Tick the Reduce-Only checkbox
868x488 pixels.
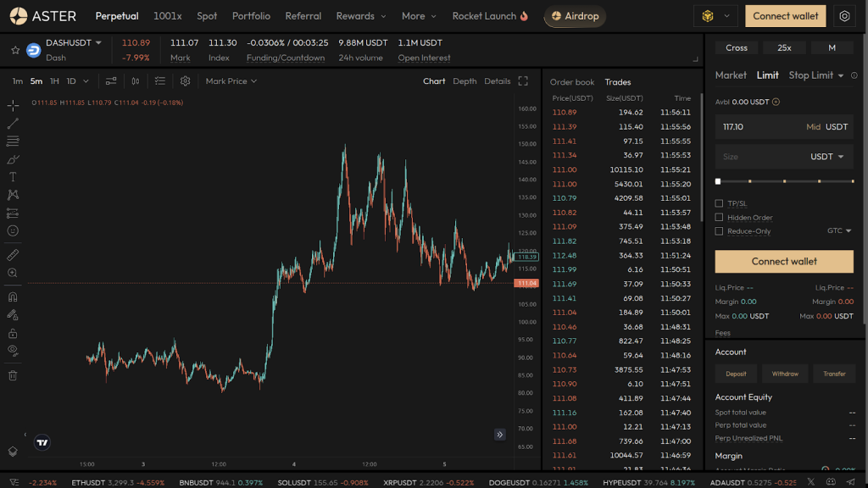[x=720, y=231]
